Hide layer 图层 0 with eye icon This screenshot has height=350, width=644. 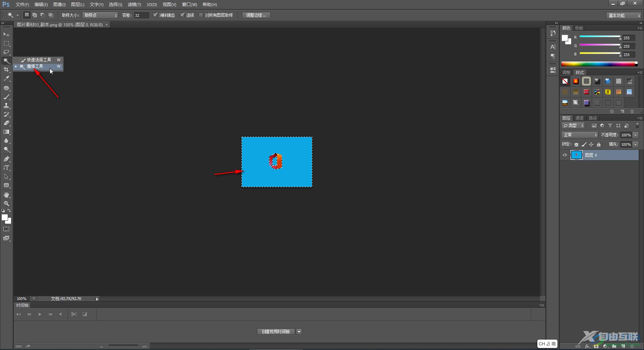pyautogui.click(x=565, y=155)
